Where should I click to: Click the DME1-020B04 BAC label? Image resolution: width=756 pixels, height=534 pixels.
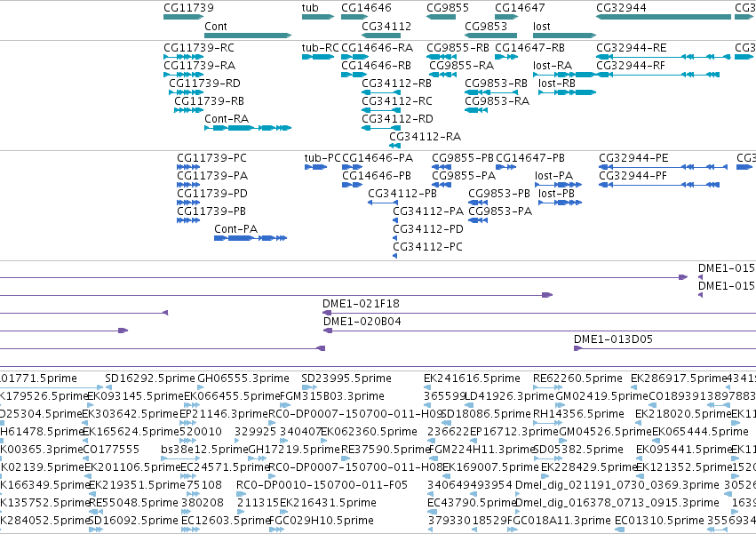(x=362, y=322)
